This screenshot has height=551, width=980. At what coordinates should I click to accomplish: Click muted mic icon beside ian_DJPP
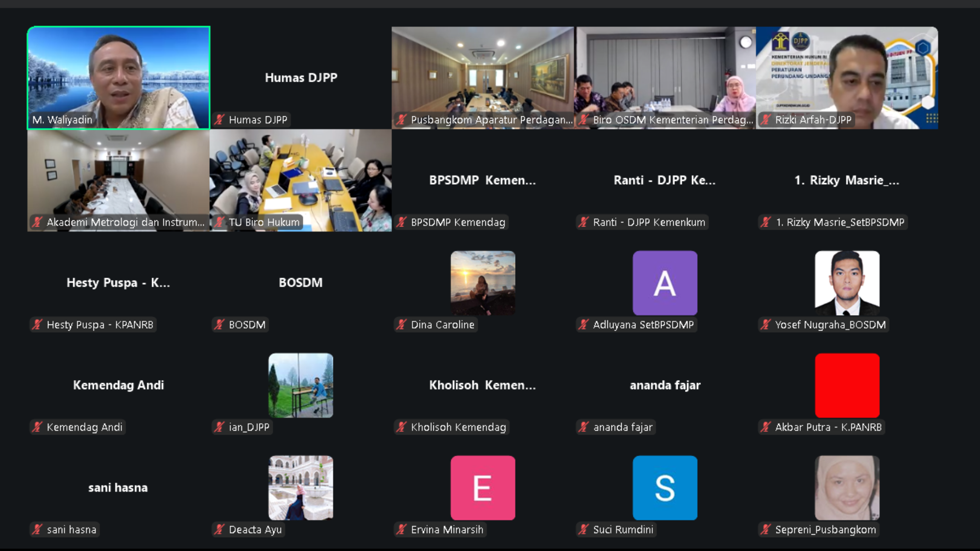pos(219,427)
